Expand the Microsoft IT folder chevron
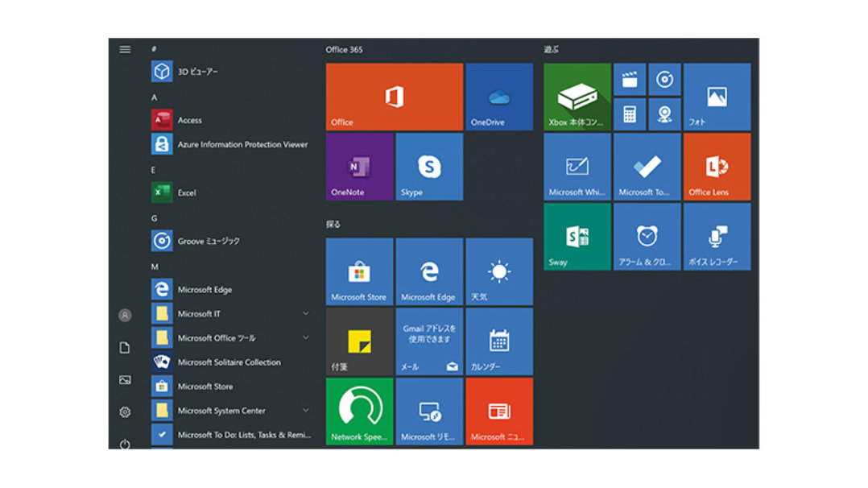Viewport: 868px width, 488px height. [x=306, y=313]
